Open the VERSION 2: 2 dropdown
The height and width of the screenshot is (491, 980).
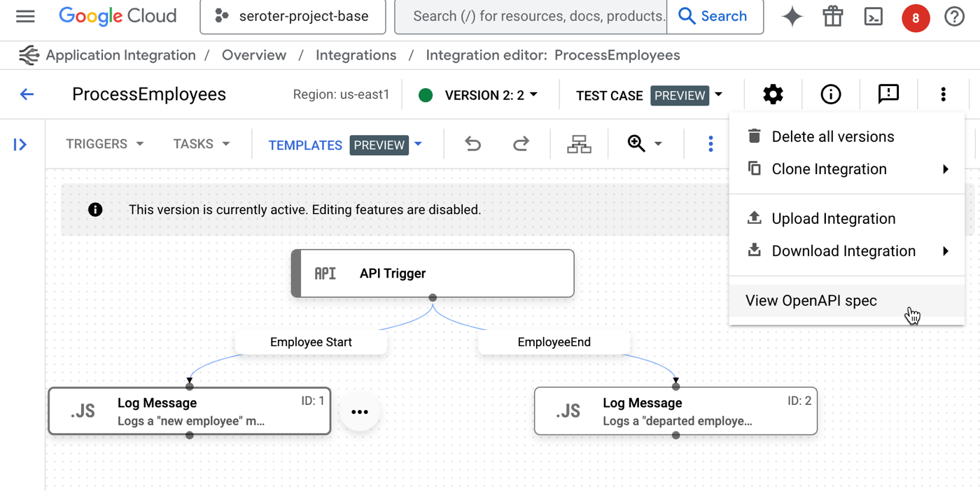(491, 95)
